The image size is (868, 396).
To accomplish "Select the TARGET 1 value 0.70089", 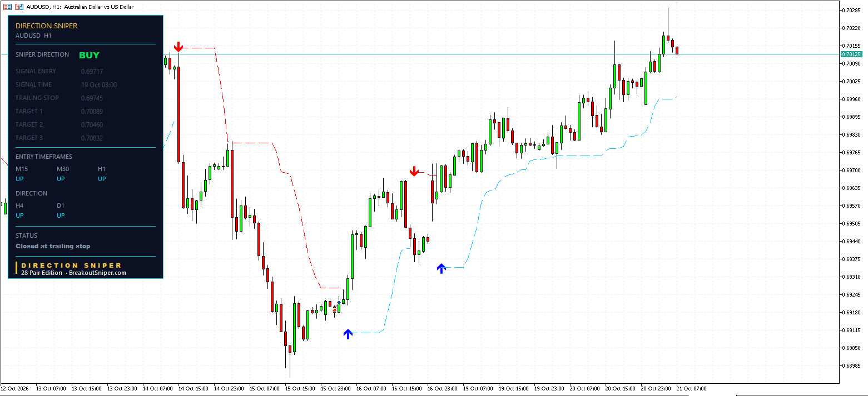I will [92, 111].
